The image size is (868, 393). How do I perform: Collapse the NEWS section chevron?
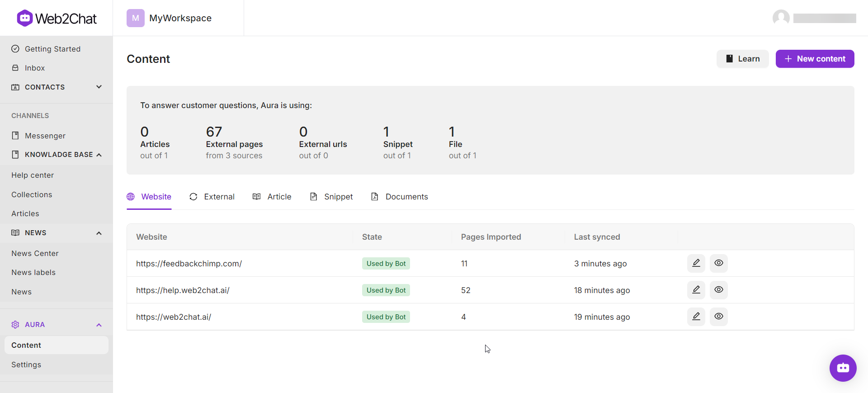99,233
